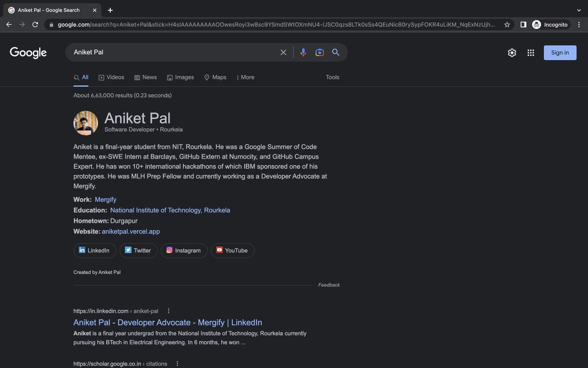Click the magnifier search button

click(336, 53)
